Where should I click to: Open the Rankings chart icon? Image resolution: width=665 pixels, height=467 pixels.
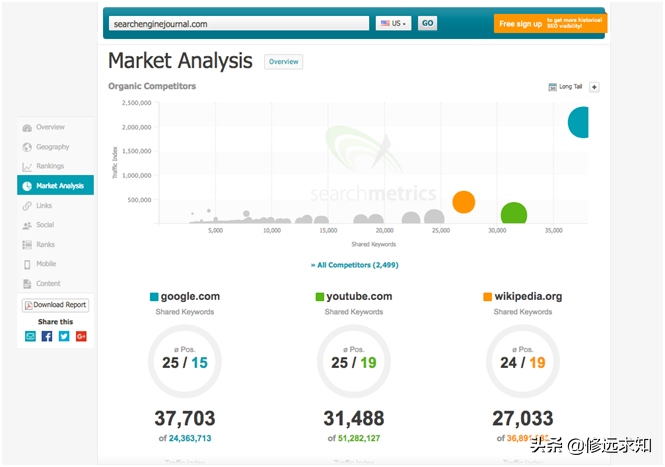27,167
